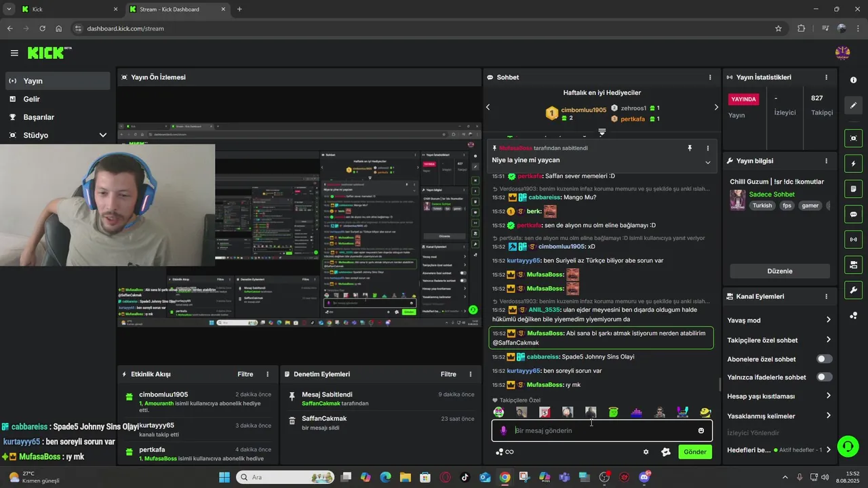Open Kanal Eylemleri three-dot menu
The width and height of the screenshot is (868, 488).
click(x=826, y=296)
